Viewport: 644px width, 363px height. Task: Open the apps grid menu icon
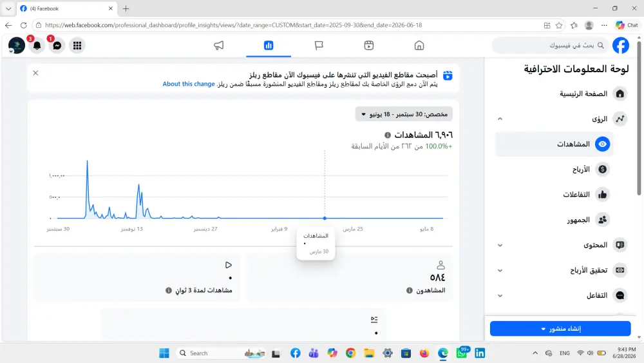point(77,45)
